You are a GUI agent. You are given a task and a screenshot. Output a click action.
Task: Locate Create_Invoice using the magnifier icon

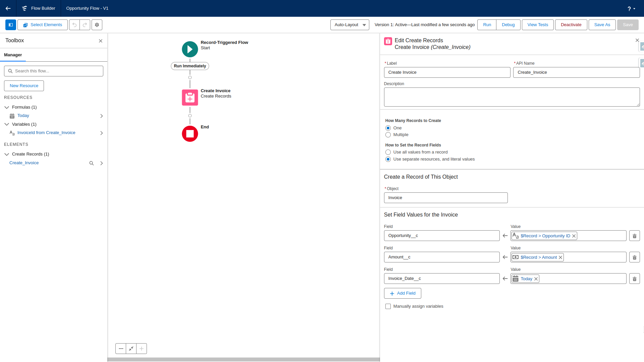pyautogui.click(x=91, y=163)
